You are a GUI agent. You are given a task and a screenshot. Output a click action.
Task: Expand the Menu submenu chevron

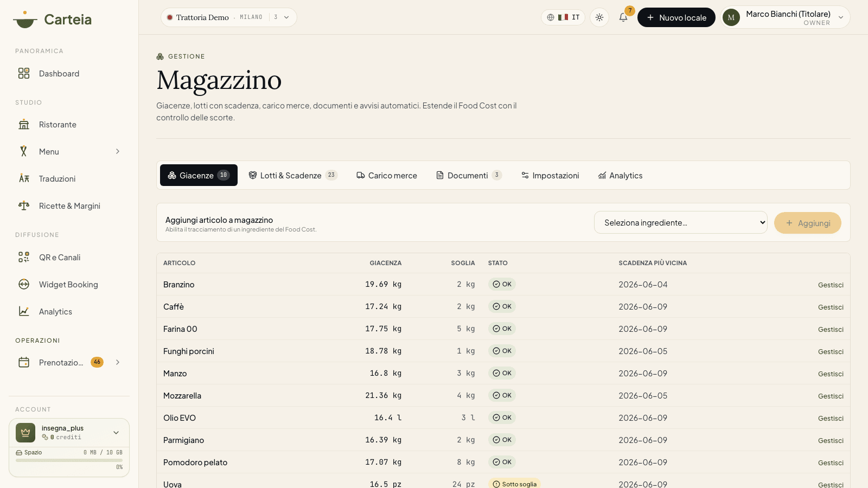[118, 151]
